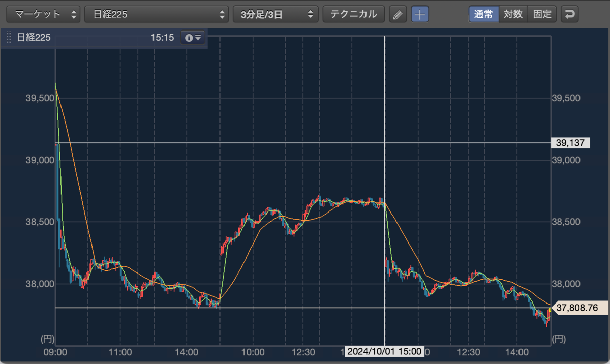Click the 10:00 time axis label
This screenshot has height=364, width=610.
[x=253, y=352]
